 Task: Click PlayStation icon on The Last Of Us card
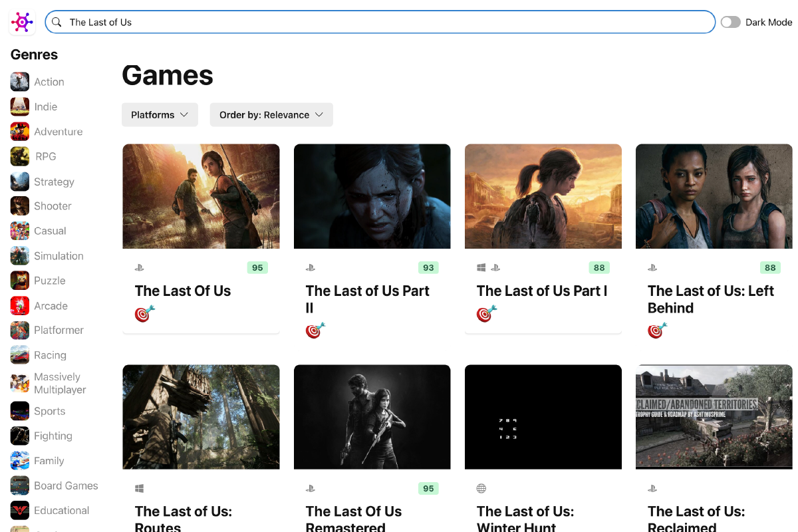coord(140,268)
